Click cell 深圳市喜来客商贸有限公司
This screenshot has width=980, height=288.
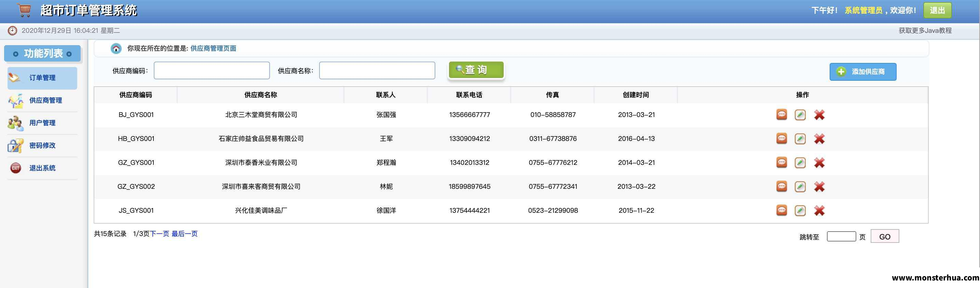(x=261, y=187)
